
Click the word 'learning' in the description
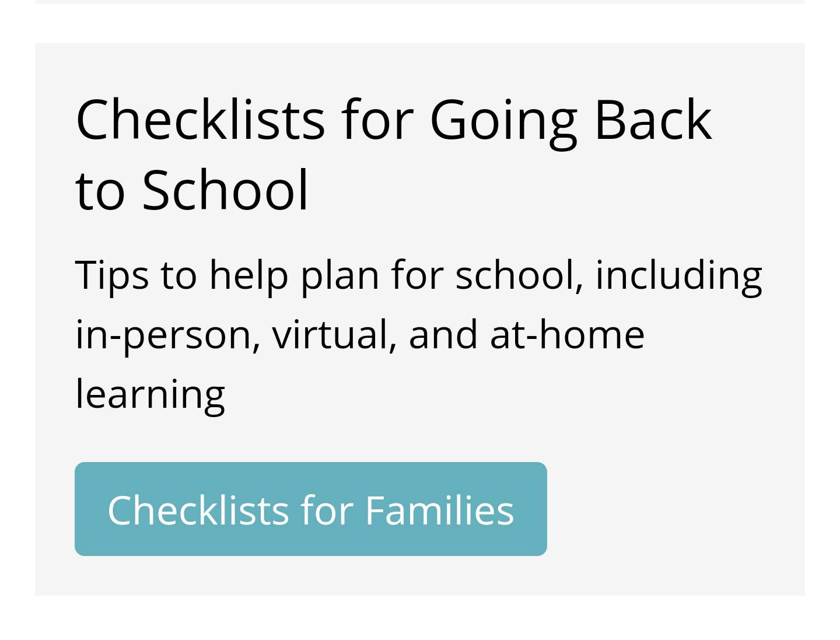coord(150,395)
